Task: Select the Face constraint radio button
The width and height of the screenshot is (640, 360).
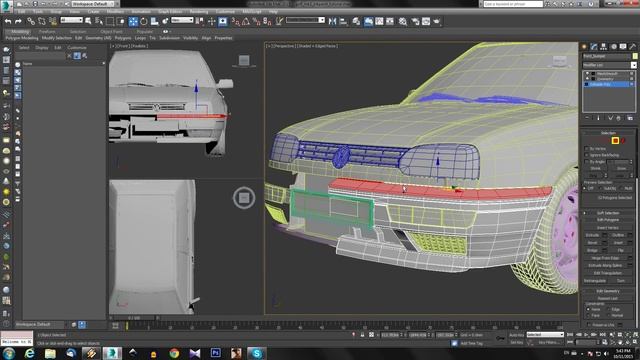Action: [588, 316]
